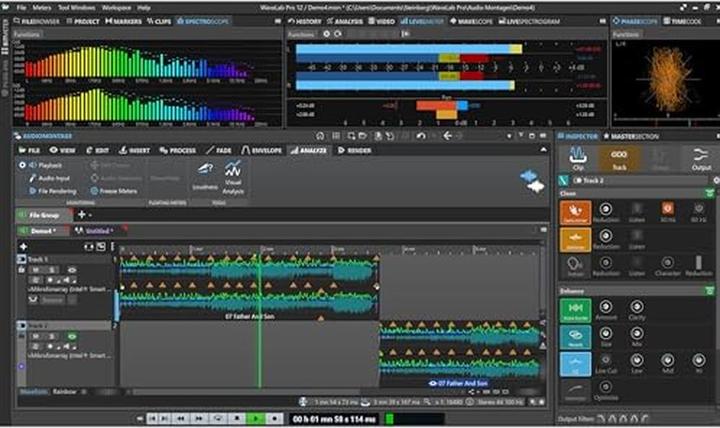Screen dimensions: 720x428
Task: Collapse the ribbon with the up chevron
Action: pyautogui.click(x=543, y=150)
